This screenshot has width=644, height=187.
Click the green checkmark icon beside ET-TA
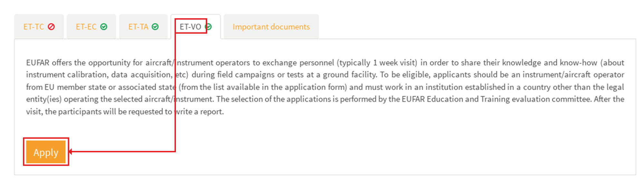(x=155, y=27)
